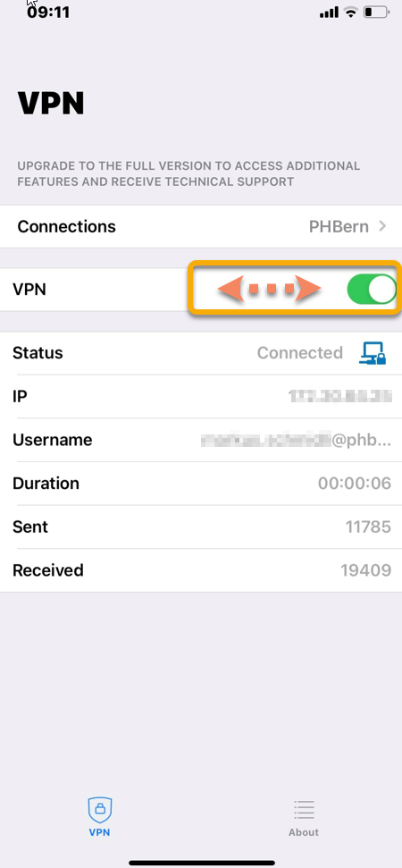Tap the home indicator bar
The width and height of the screenshot is (402, 868).
click(x=202, y=863)
